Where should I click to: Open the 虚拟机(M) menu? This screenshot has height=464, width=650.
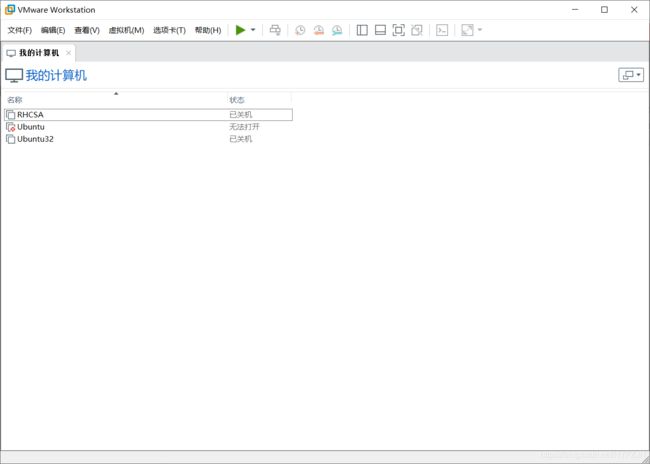pyautogui.click(x=126, y=30)
